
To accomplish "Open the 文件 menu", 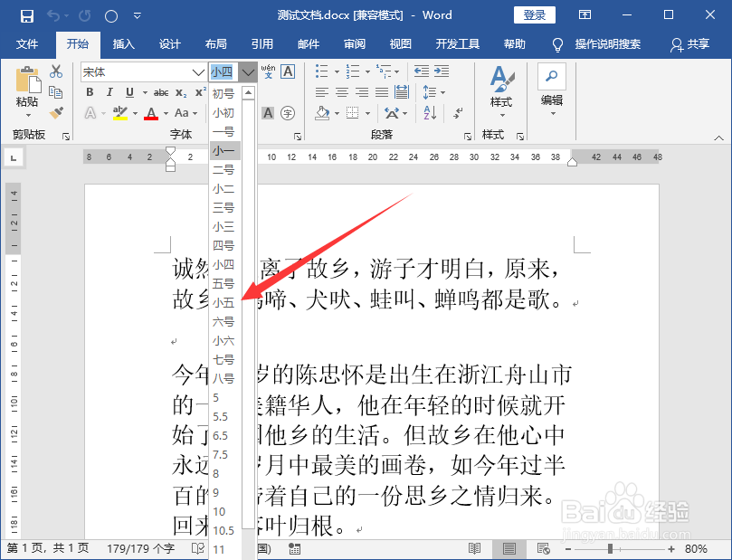I will (27, 43).
